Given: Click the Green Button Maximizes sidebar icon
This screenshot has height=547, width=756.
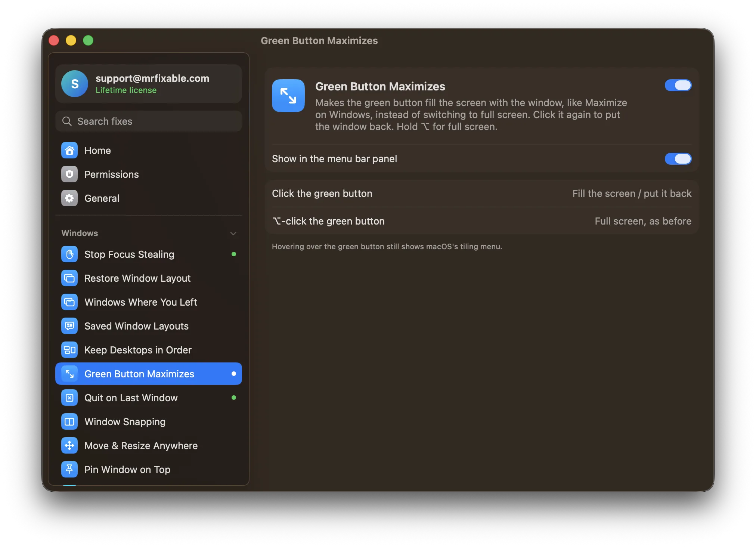Looking at the screenshot, I should (x=69, y=374).
